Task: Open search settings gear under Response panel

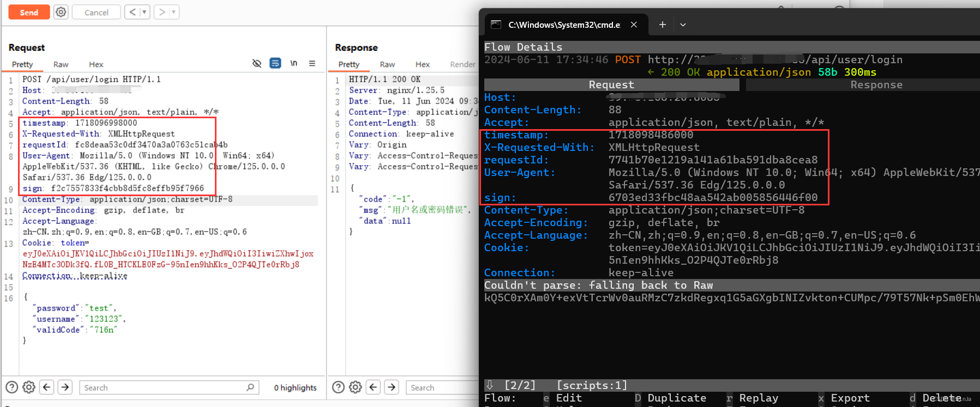Action: (x=356, y=387)
